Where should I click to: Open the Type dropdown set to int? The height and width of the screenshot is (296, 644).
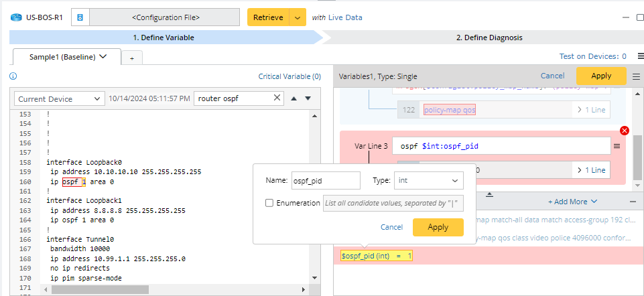click(x=428, y=181)
